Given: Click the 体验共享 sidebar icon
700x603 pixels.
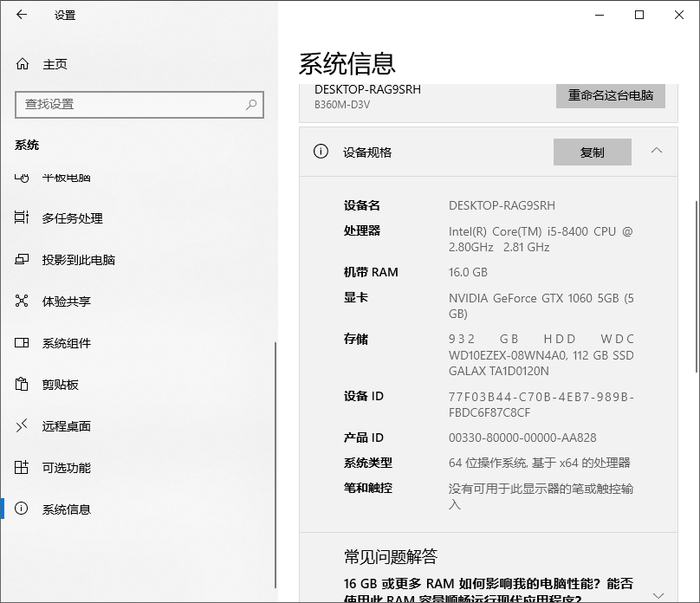Looking at the screenshot, I should tap(22, 301).
